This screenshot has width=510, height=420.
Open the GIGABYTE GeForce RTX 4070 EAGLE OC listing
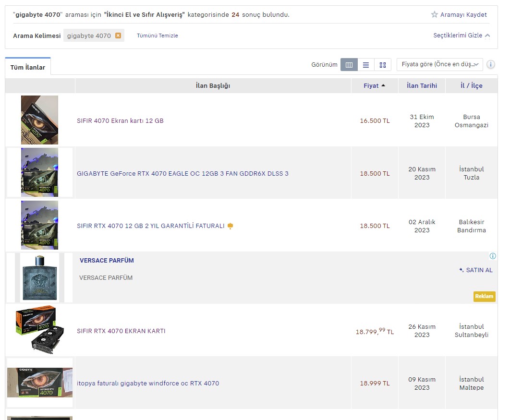click(x=182, y=174)
